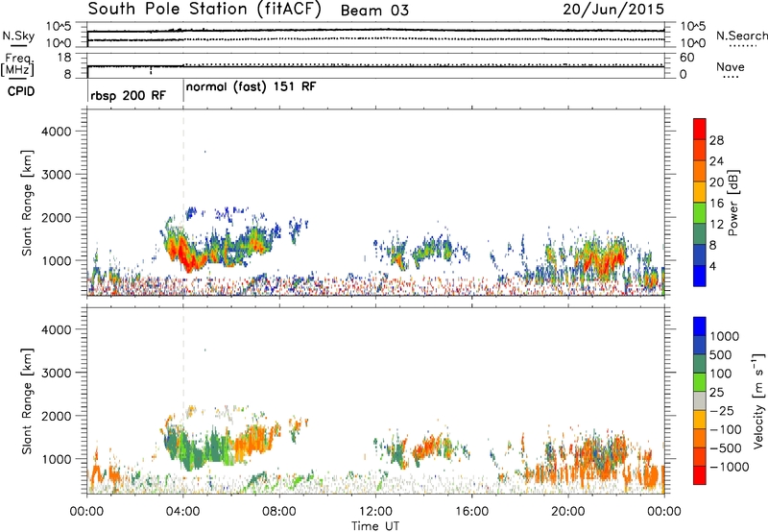Click the "Time UT" axis label
The height and width of the screenshot is (532, 768).
click(374, 526)
